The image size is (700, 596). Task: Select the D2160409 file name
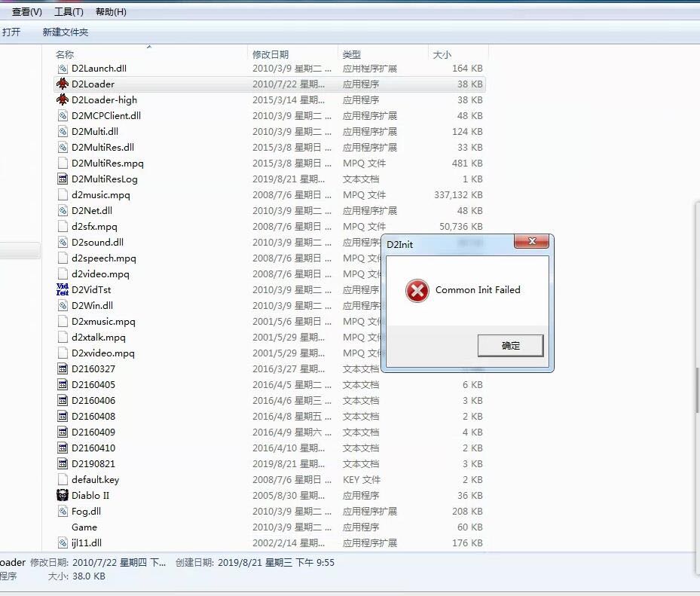pos(93,432)
